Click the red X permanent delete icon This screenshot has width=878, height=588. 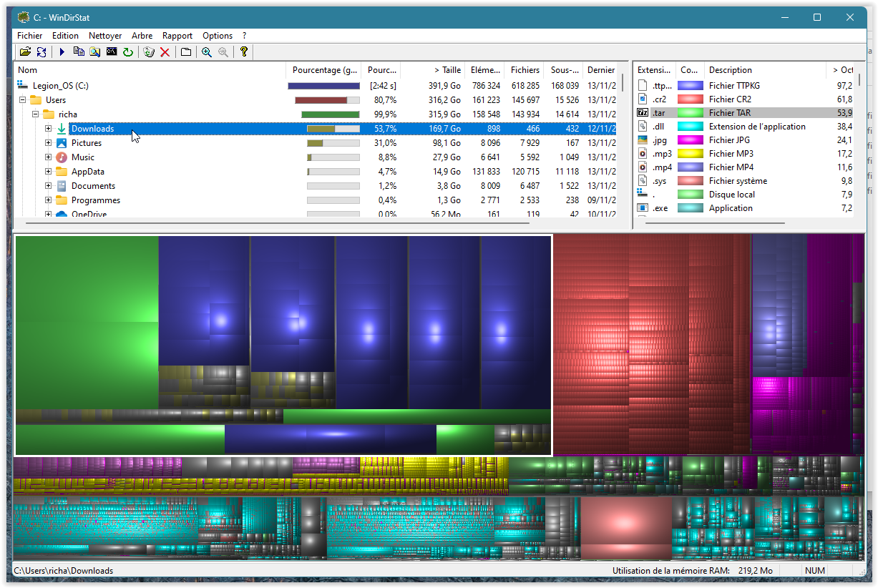tap(165, 52)
